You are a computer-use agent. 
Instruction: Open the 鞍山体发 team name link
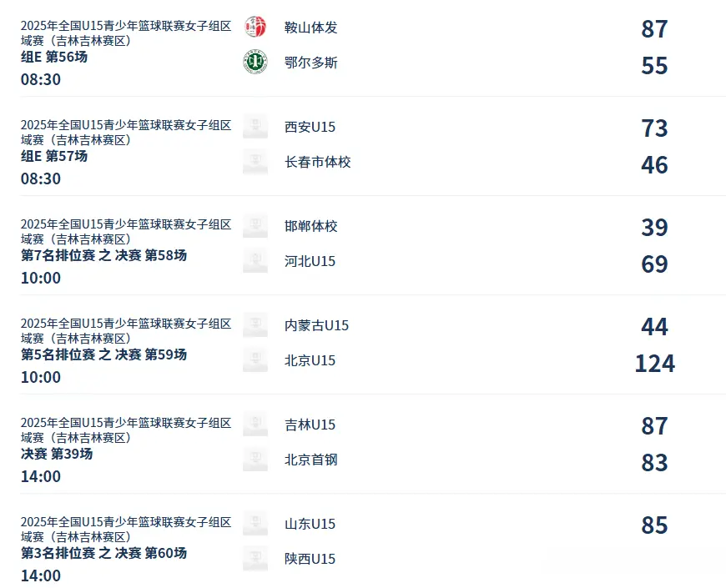(311, 28)
